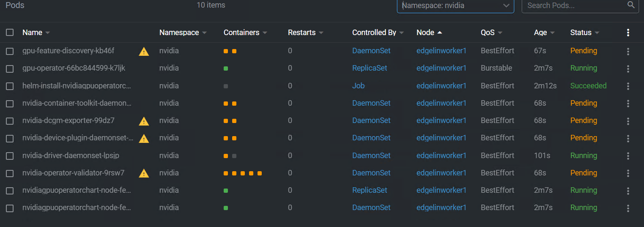Open edgelinworker1 node link for helm-install pod

(x=441, y=86)
